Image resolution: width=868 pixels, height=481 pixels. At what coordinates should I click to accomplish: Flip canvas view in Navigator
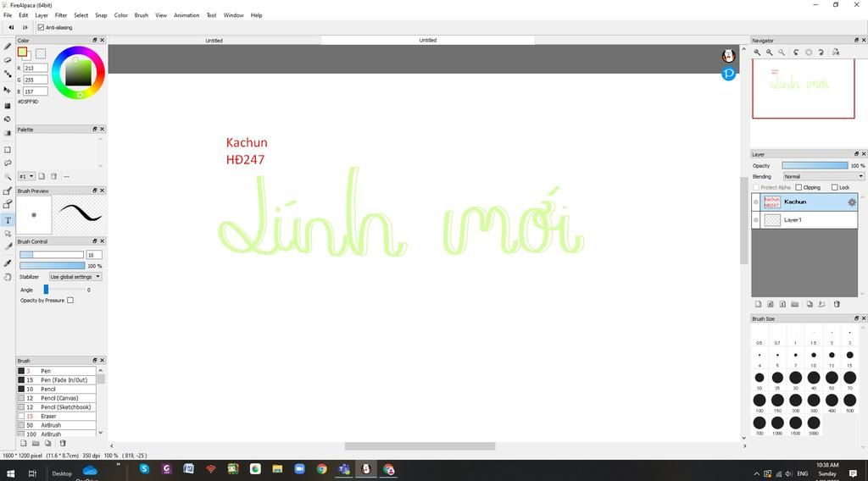click(x=836, y=52)
